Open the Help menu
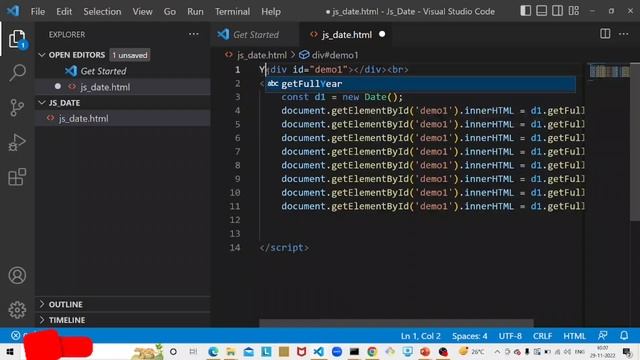 (x=271, y=11)
